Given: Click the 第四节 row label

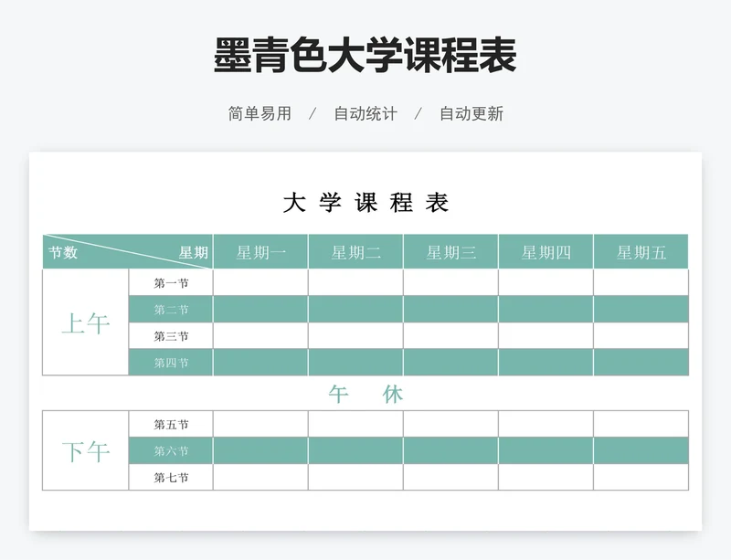Looking at the screenshot, I should click(x=172, y=363).
